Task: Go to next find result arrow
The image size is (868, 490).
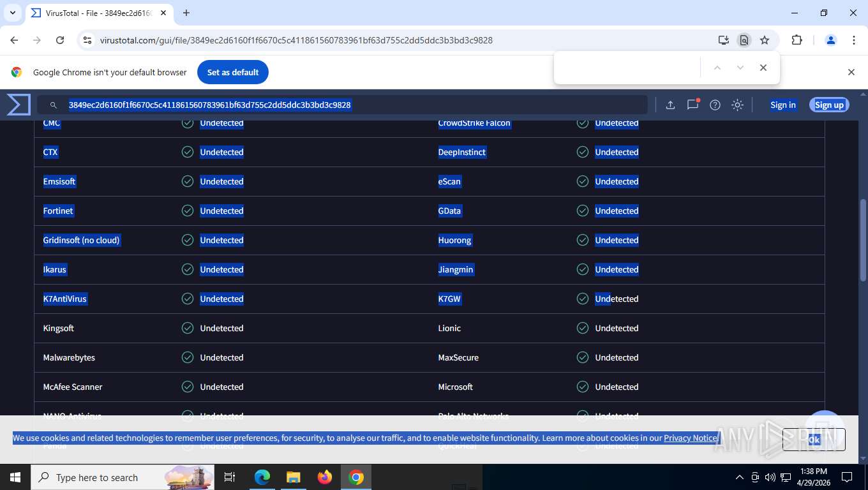Action: [740, 68]
